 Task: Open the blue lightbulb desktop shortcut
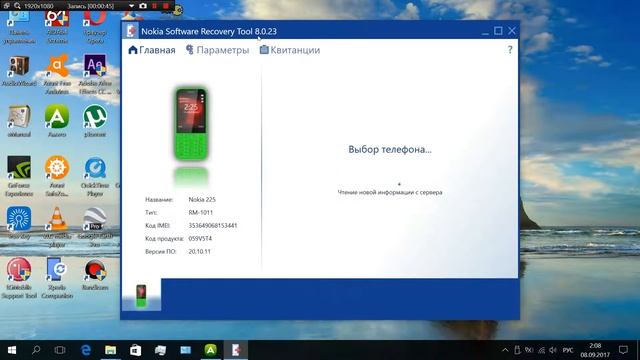(x=19, y=222)
